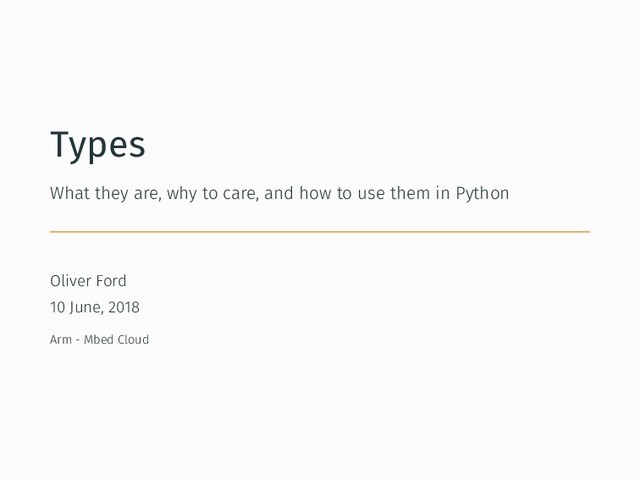640x480 pixels.
Task: Click the words "they are" in the subtitle
Action: pos(121,193)
